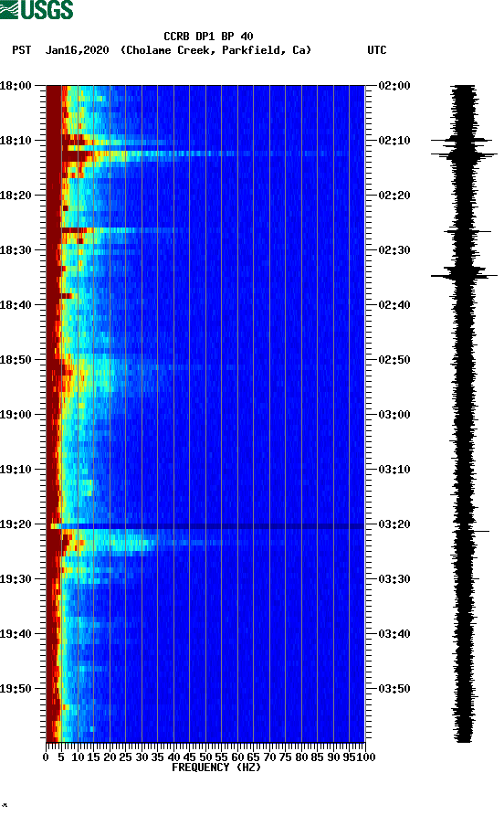Click the '19:10' PST time label
The image size is (504, 815).
point(16,470)
